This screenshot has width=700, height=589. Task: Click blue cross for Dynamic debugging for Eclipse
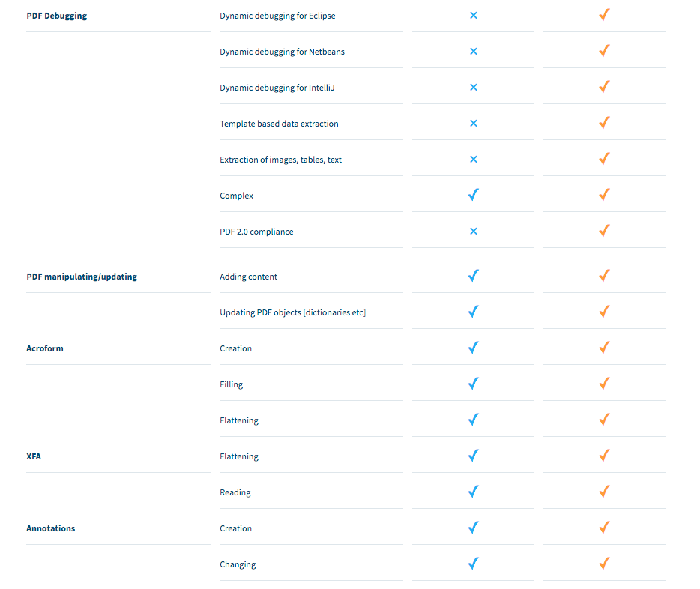pyautogui.click(x=473, y=16)
